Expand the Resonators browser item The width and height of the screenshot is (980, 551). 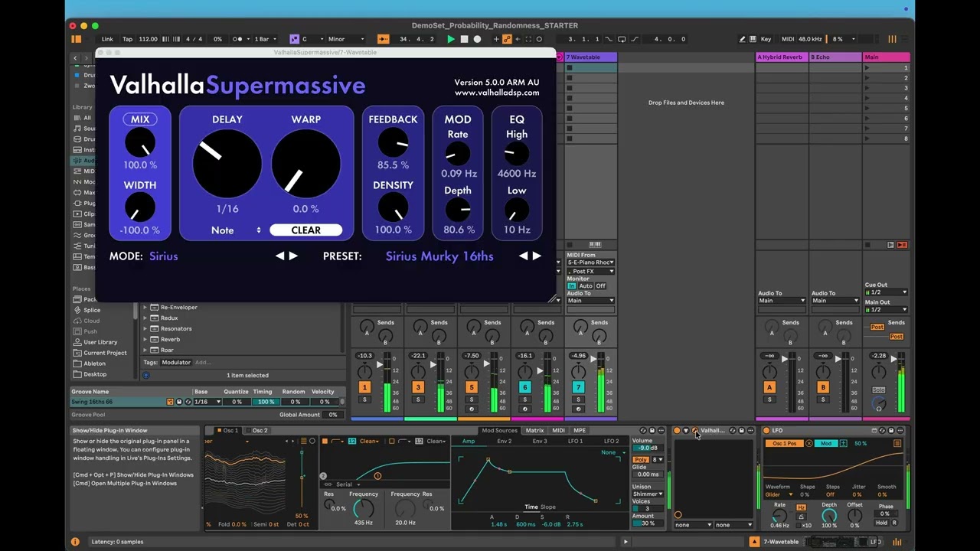[x=145, y=328]
